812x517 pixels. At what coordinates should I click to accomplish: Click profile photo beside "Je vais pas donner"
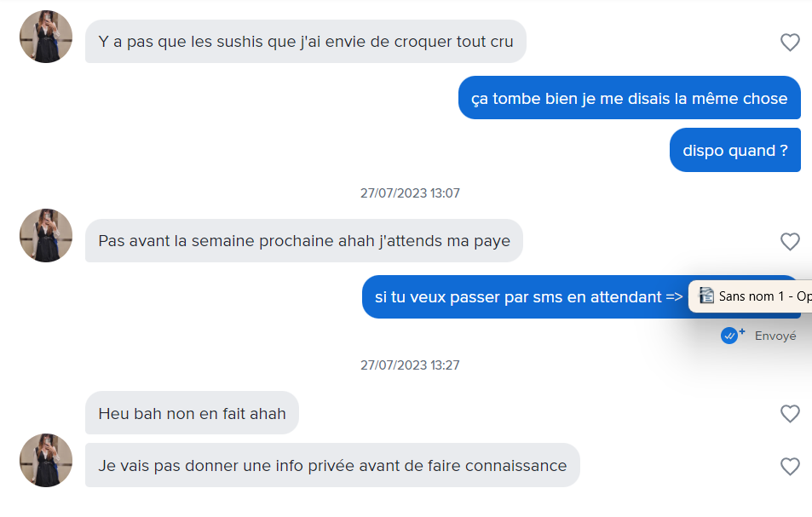pyautogui.click(x=46, y=460)
